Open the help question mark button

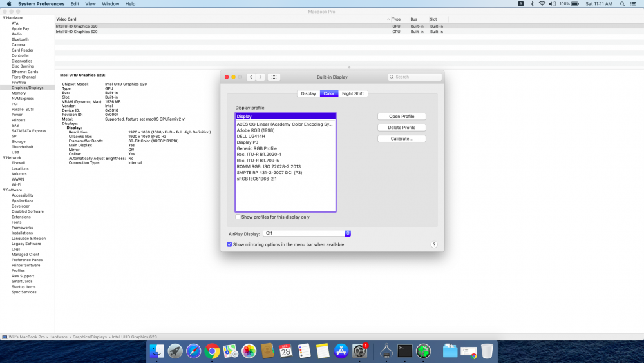[434, 245]
